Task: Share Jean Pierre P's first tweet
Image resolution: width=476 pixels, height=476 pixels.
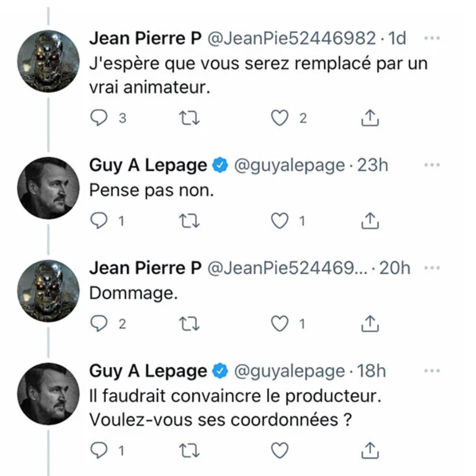Action: tap(370, 119)
